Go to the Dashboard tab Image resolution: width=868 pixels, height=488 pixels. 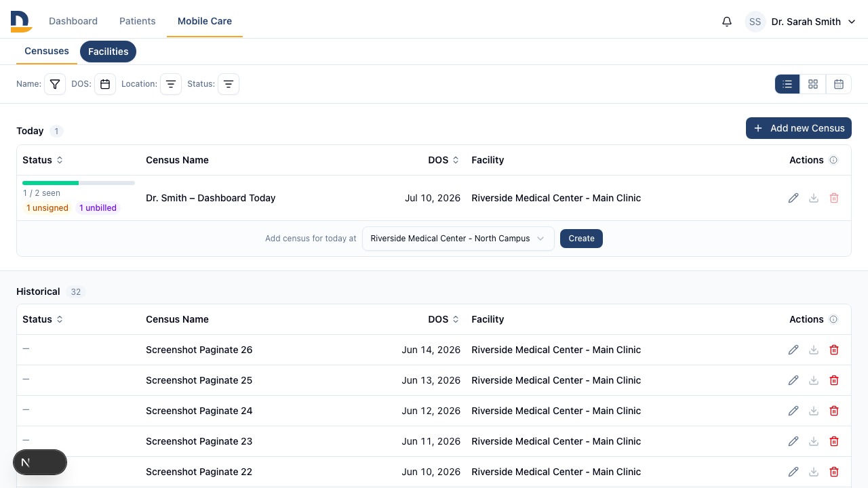coord(73,21)
